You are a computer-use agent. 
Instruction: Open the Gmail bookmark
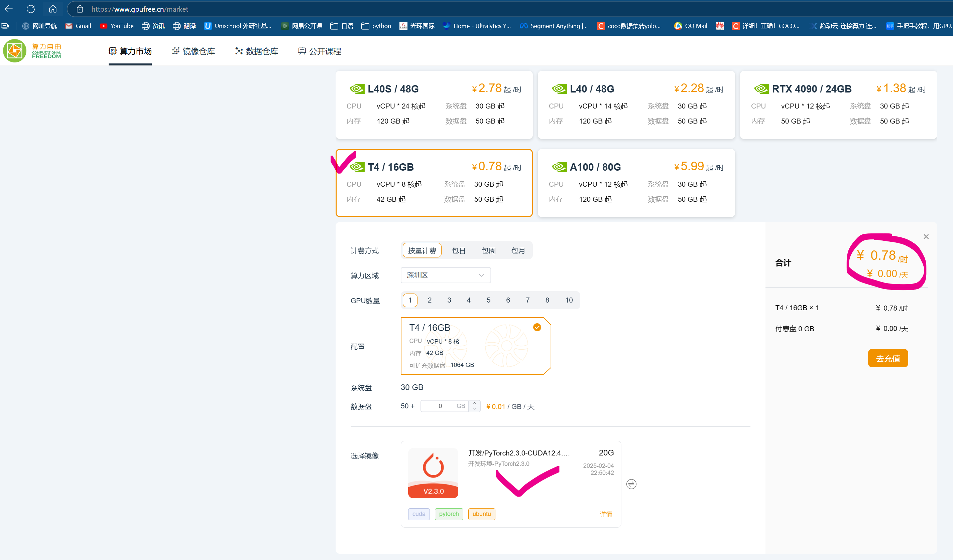(78, 26)
